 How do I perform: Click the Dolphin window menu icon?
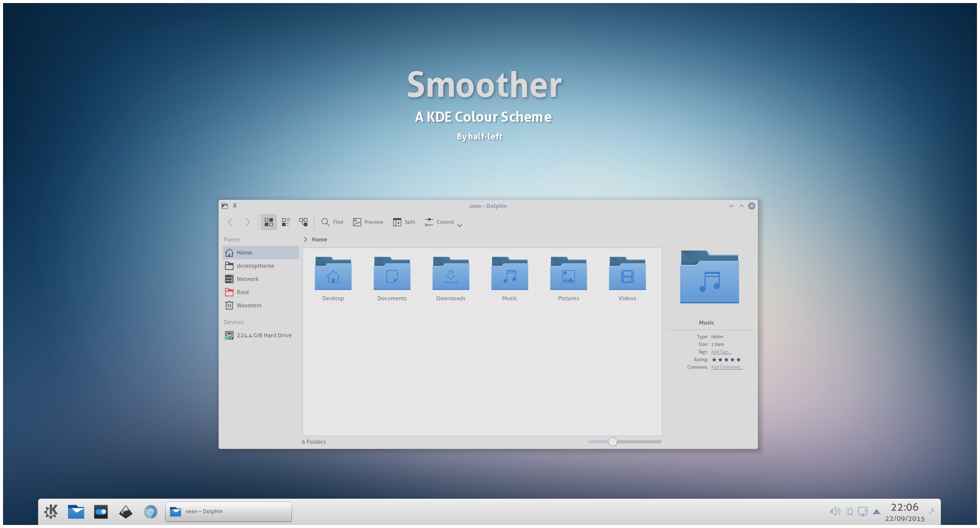coord(225,206)
